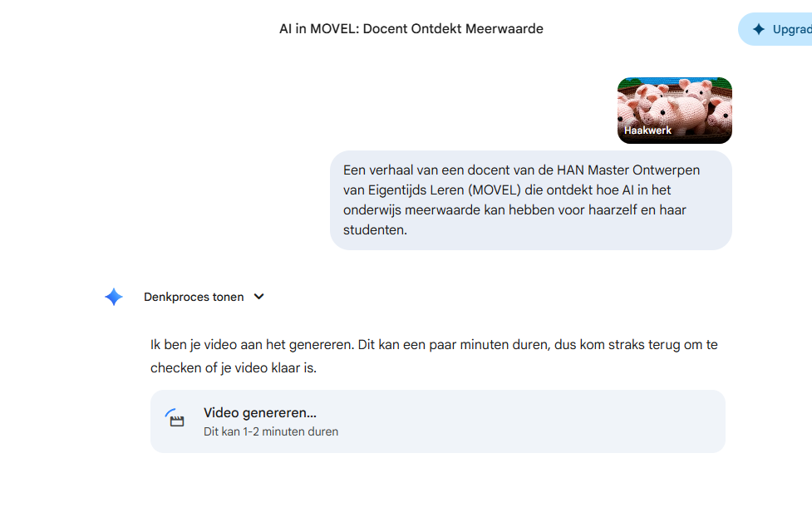The width and height of the screenshot is (812, 527).
Task: Click prompt line mentioning Eigentijds Leren (MOVEL)
Action: [x=507, y=190]
